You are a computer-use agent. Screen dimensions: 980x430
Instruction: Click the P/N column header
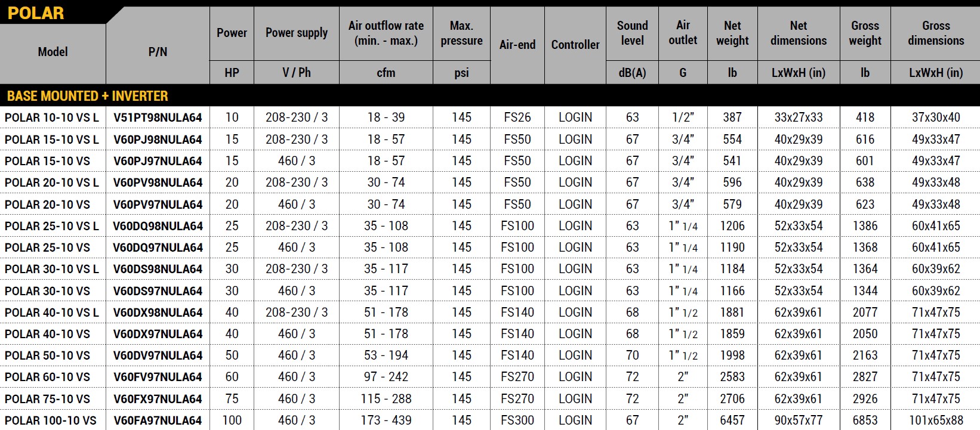coord(158,52)
